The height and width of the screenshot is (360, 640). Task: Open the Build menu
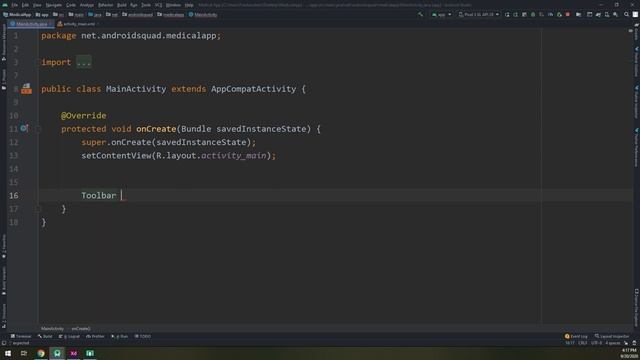[x=122, y=5]
